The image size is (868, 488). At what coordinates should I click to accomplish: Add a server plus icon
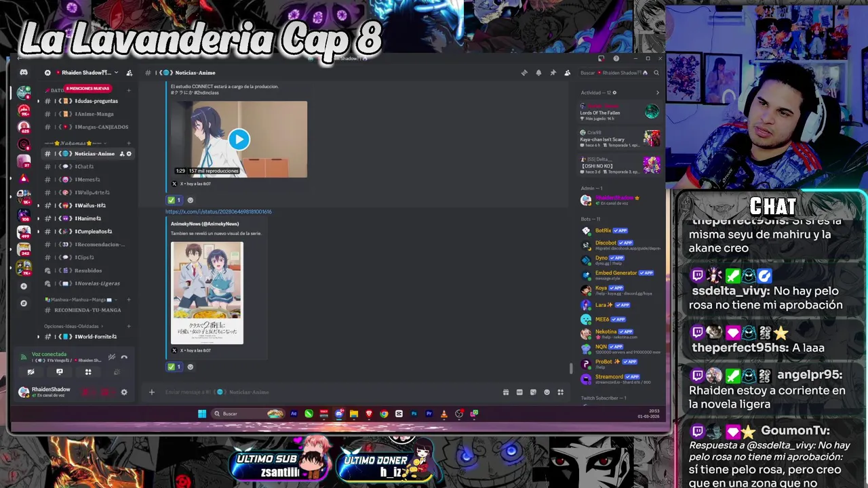[24, 287]
